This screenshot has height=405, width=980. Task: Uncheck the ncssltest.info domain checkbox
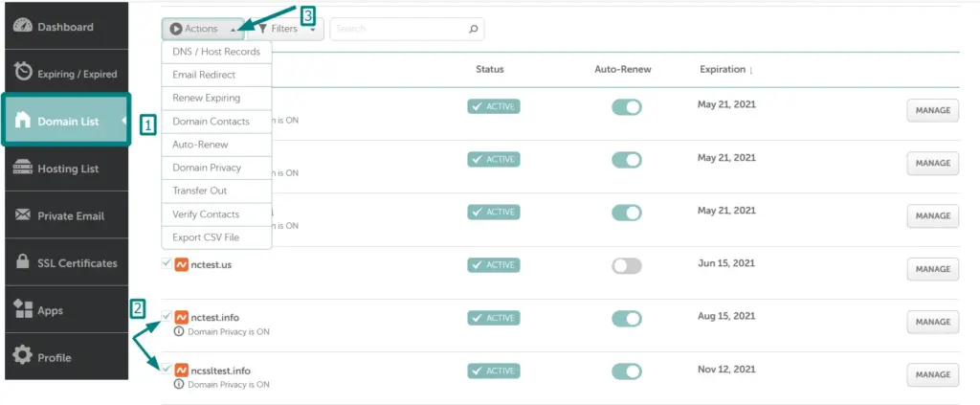pos(167,370)
